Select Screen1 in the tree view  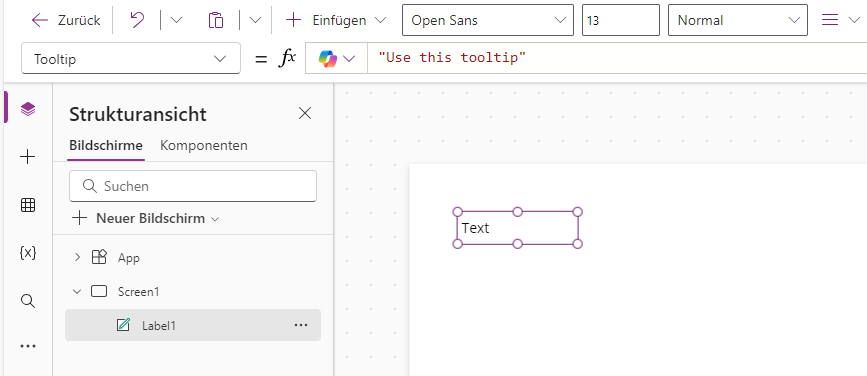pyautogui.click(x=138, y=291)
